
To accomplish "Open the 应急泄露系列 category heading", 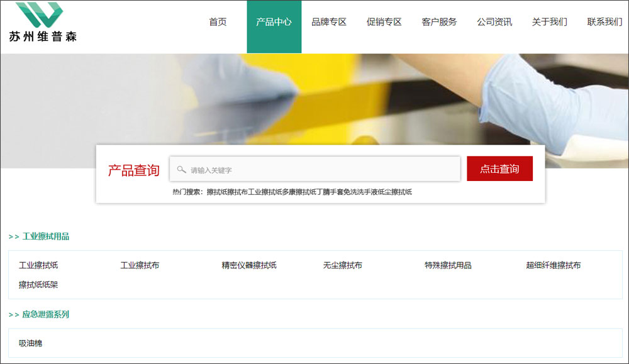I will [x=45, y=315].
